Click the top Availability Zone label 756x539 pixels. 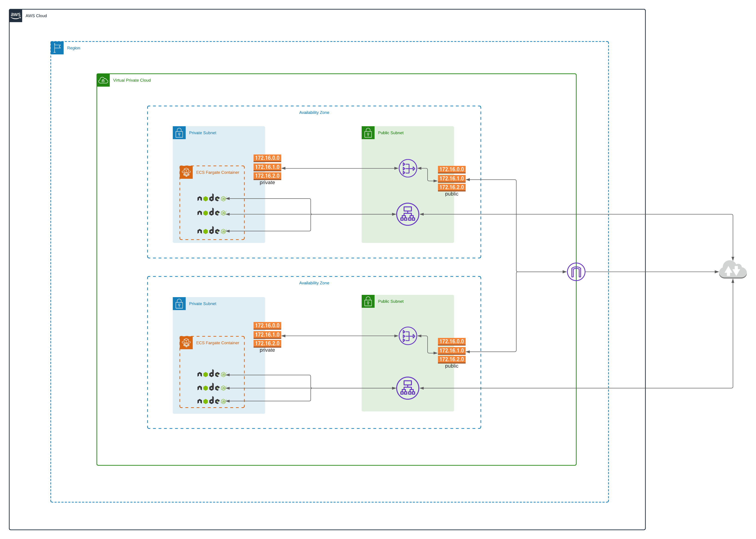(314, 112)
